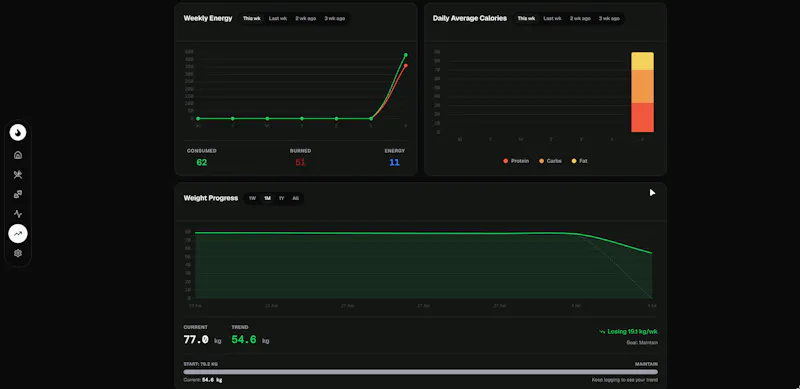Click 'Current: 54.6 kg' under progress bar

point(203,380)
